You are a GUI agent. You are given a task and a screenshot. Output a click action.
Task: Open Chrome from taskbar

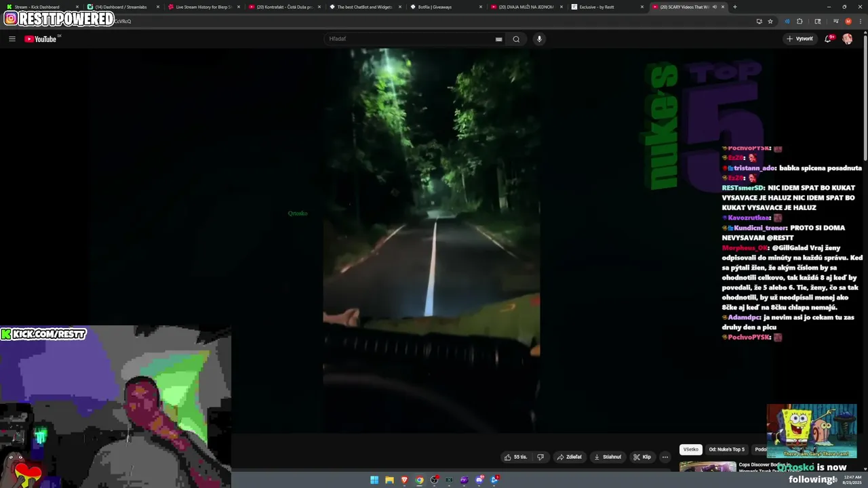tap(420, 480)
